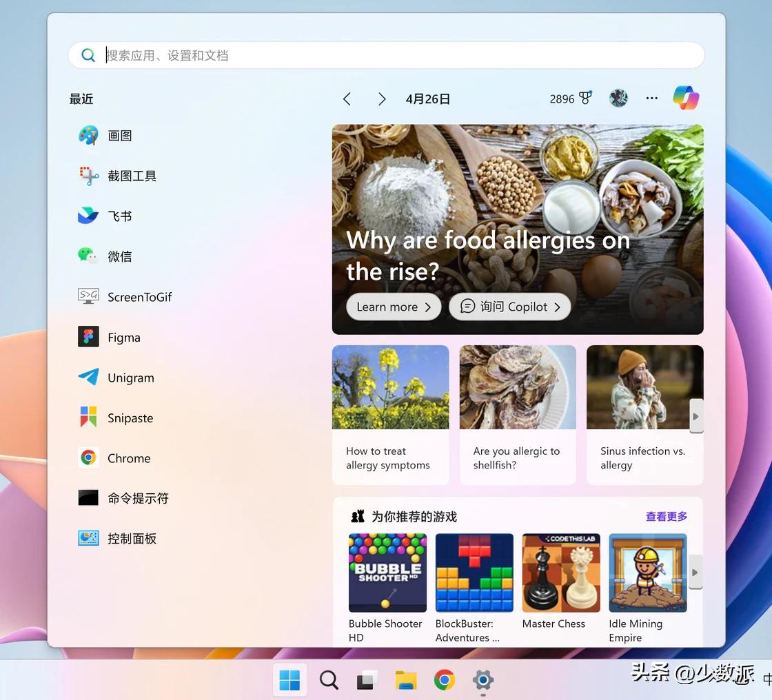Click the Learn more button
This screenshot has height=700, width=772.
[394, 307]
